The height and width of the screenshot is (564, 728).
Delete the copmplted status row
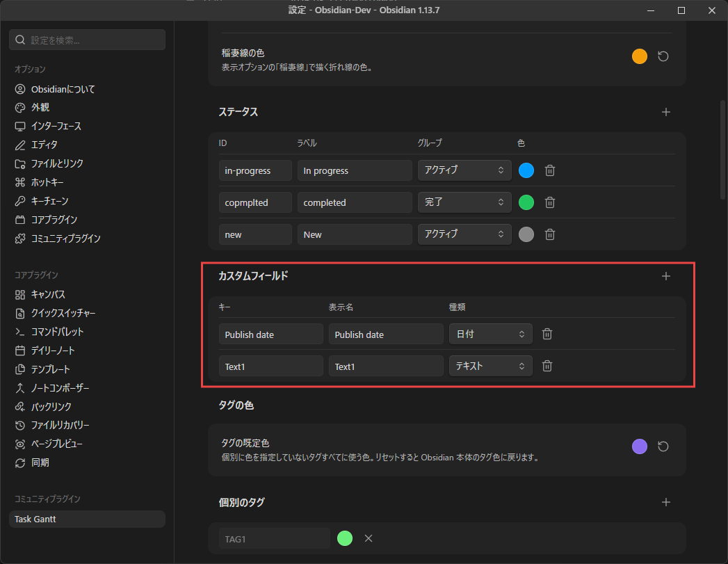tap(550, 202)
